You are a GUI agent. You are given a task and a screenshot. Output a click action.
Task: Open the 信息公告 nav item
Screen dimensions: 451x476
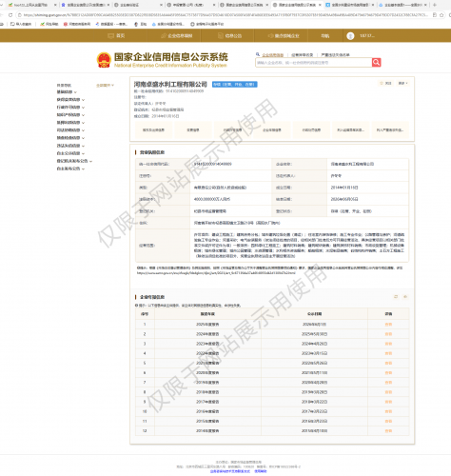pyautogui.click(x=229, y=36)
